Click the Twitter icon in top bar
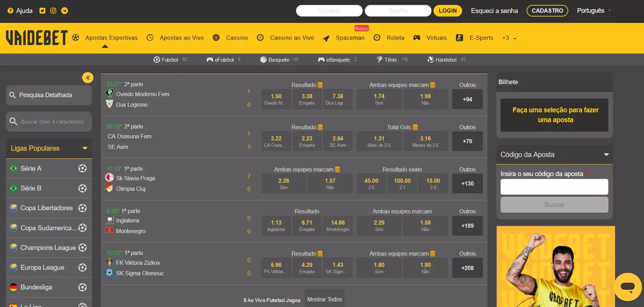 pyautogui.click(x=42, y=11)
